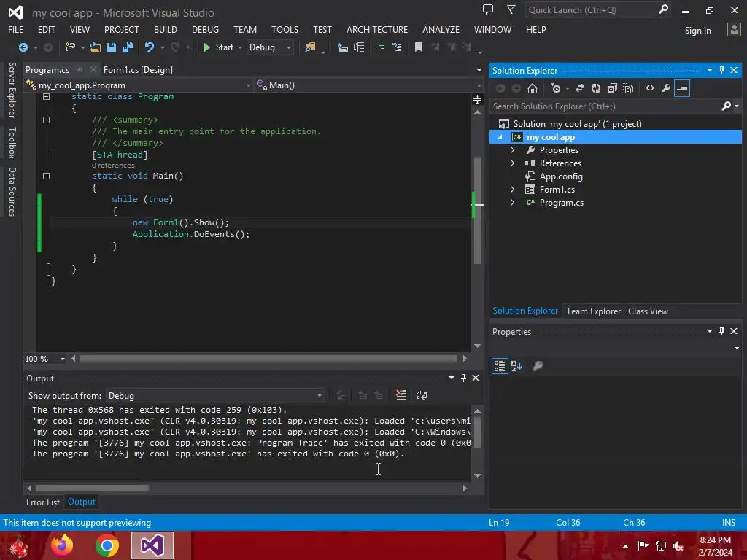Switch to the Form1.cs [Design] tab
Image resolution: width=747 pixels, height=560 pixels.
click(138, 69)
